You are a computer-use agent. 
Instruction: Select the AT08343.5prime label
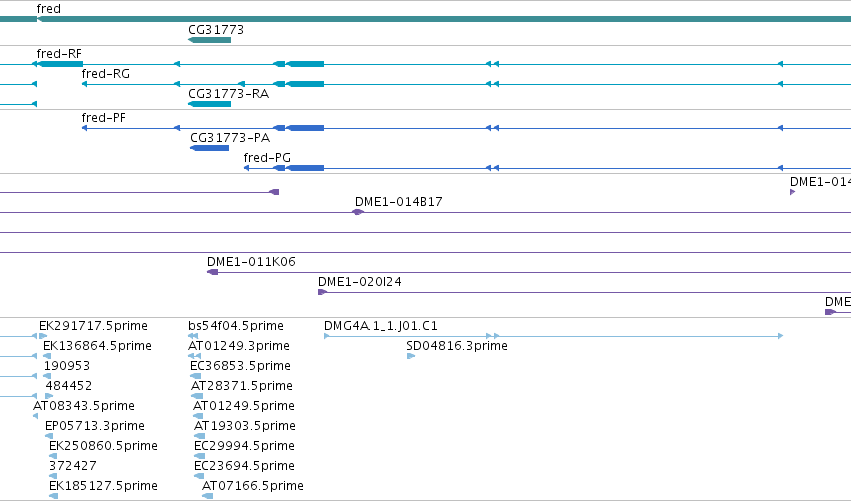84,406
